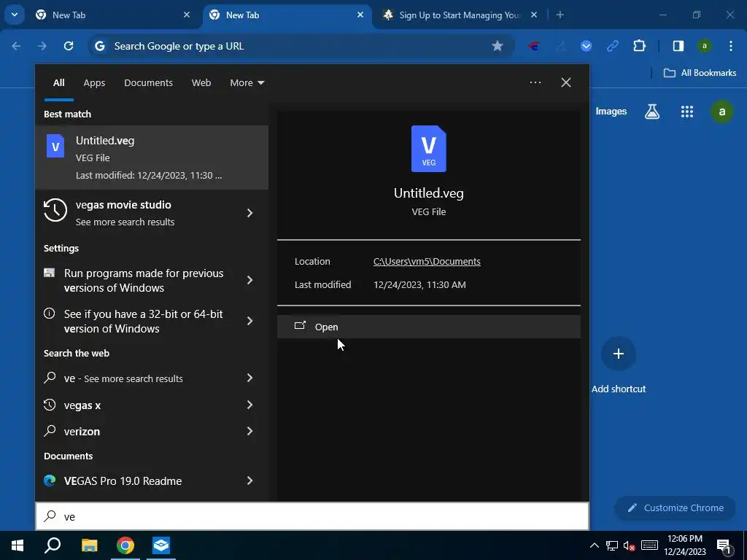Open File Explorer from the taskbar
The height and width of the screenshot is (560, 747).
[x=89, y=545]
